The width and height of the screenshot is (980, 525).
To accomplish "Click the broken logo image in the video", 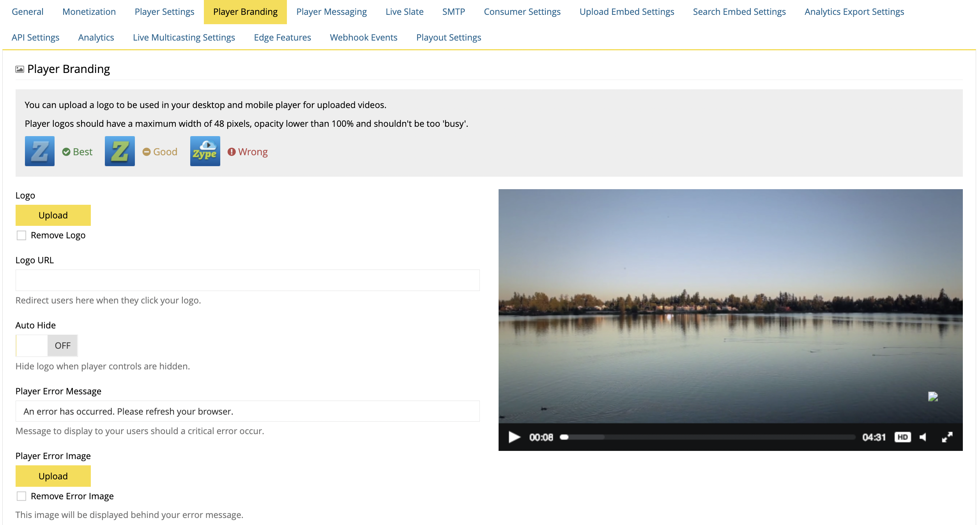I will (933, 397).
